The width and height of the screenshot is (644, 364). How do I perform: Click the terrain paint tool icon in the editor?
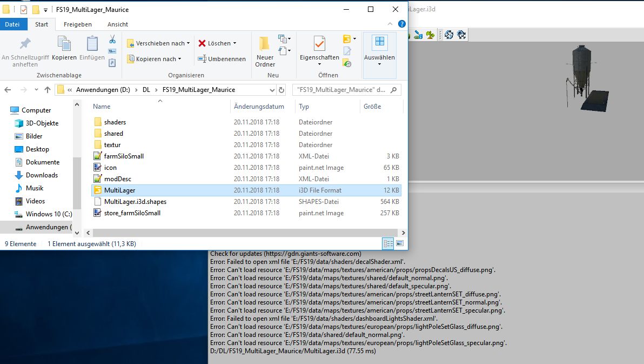(418, 35)
